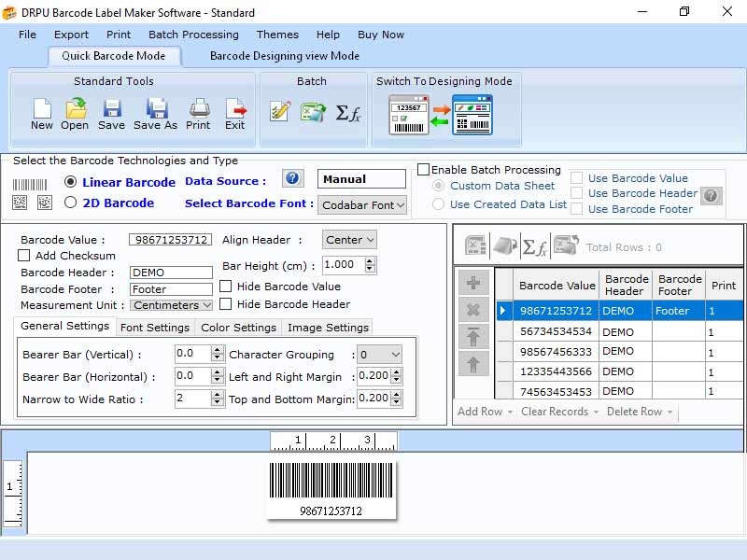Viewport: 747px width, 560px height.
Task: Click the Barcode Header input field
Action: [x=171, y=273]
